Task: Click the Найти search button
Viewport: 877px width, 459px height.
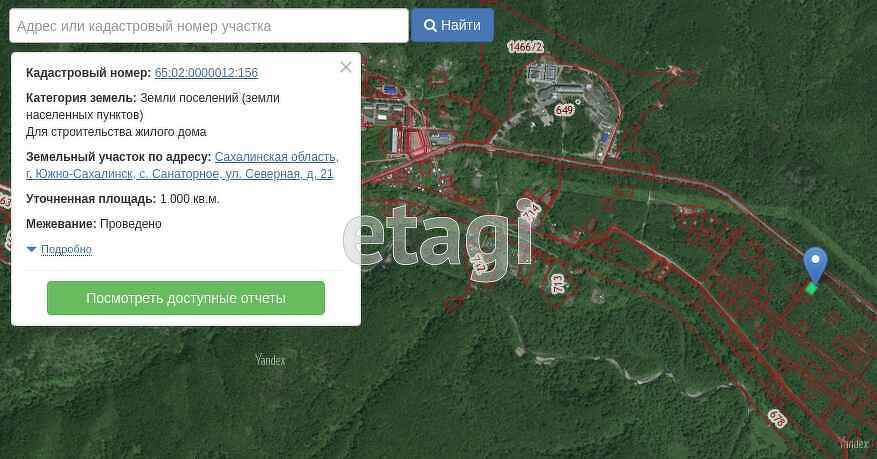Action: (452, 26)
